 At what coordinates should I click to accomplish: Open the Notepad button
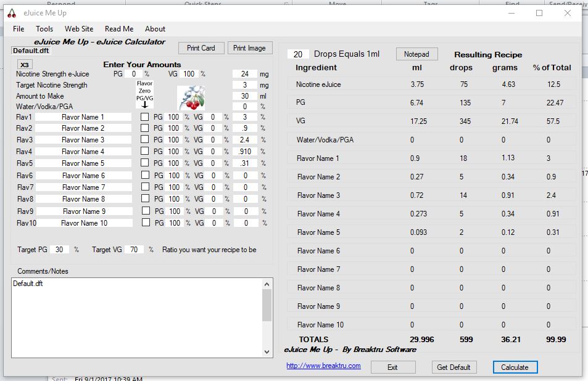tap(416, 54)
